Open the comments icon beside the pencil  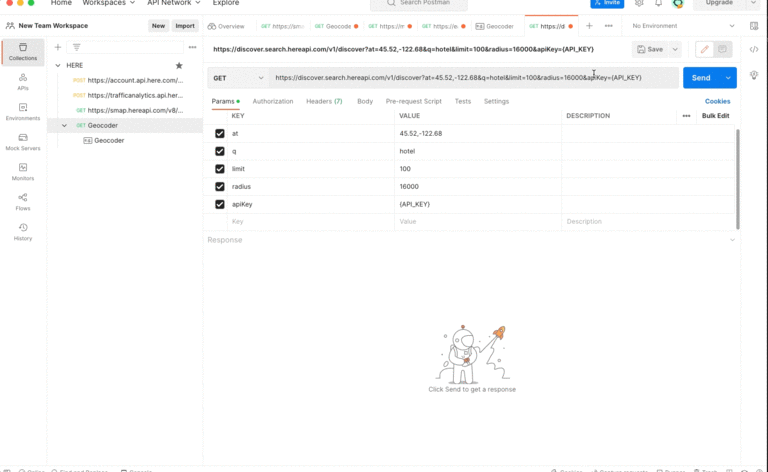[x=722, y=49]
